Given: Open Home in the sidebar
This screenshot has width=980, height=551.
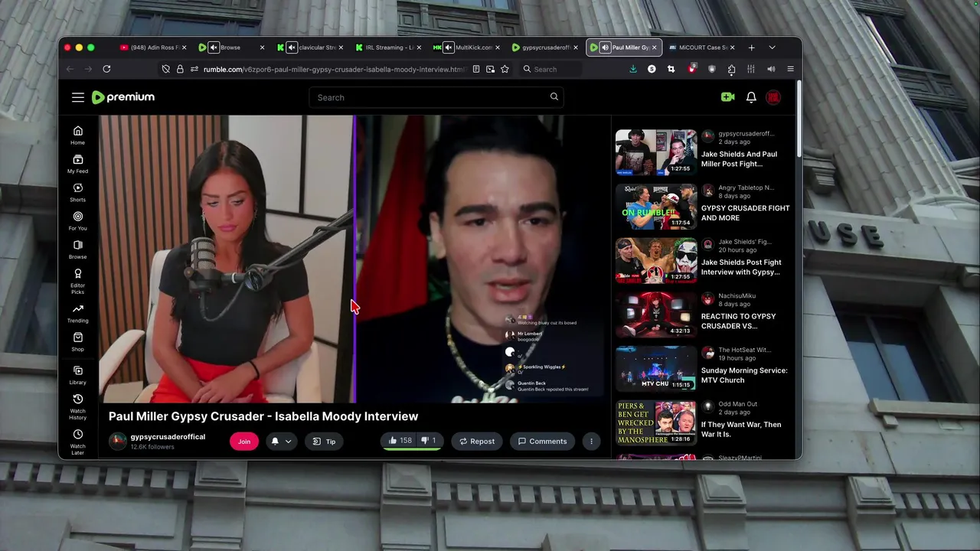Looking at the screenshot, I should 78,135.
